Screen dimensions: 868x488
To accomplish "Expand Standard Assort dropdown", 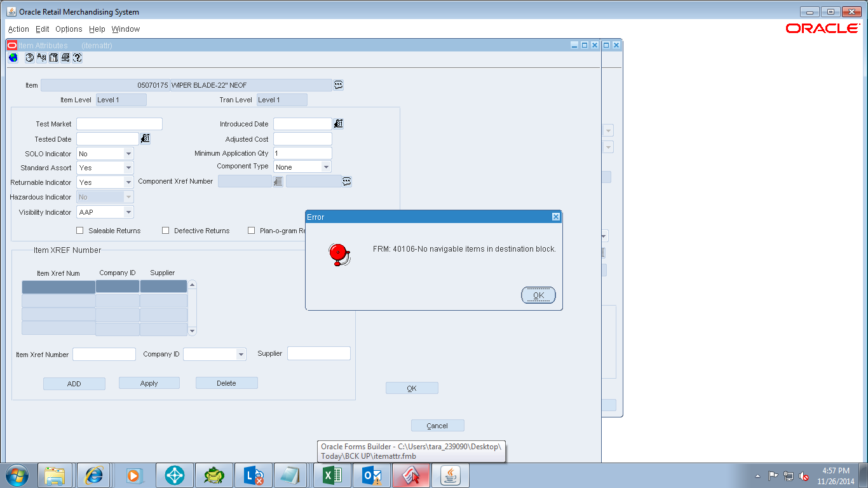I will pyautogui.click(x=128, y=168).
